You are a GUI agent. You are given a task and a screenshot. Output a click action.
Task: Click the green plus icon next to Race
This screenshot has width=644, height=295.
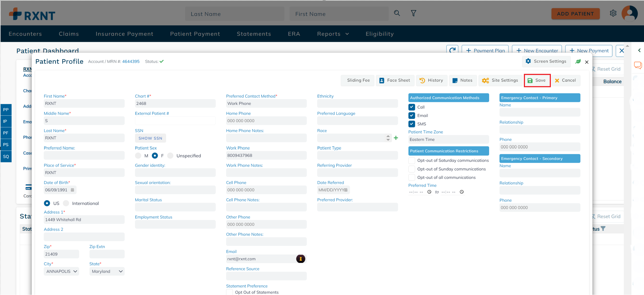point(396,138)
